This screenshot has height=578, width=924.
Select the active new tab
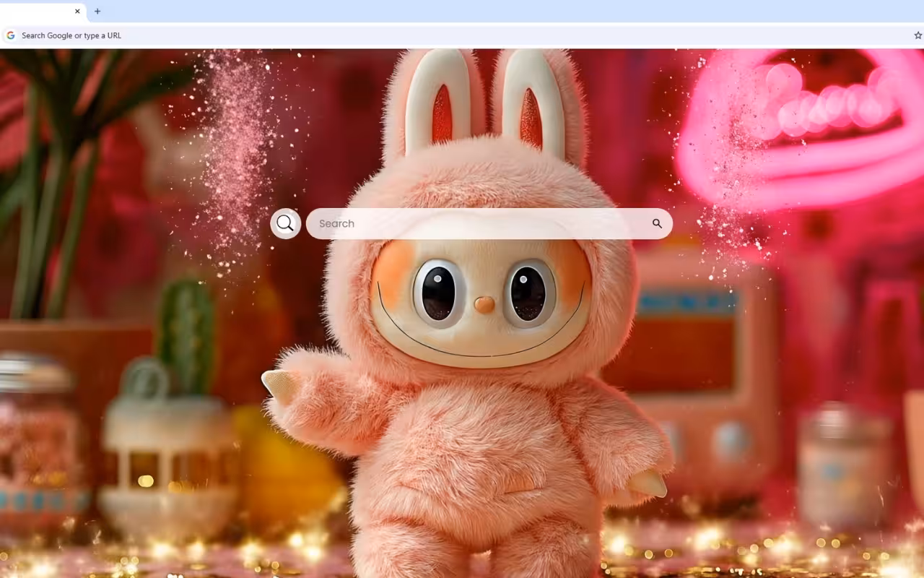pyautogui.click(x=43, y=12)
